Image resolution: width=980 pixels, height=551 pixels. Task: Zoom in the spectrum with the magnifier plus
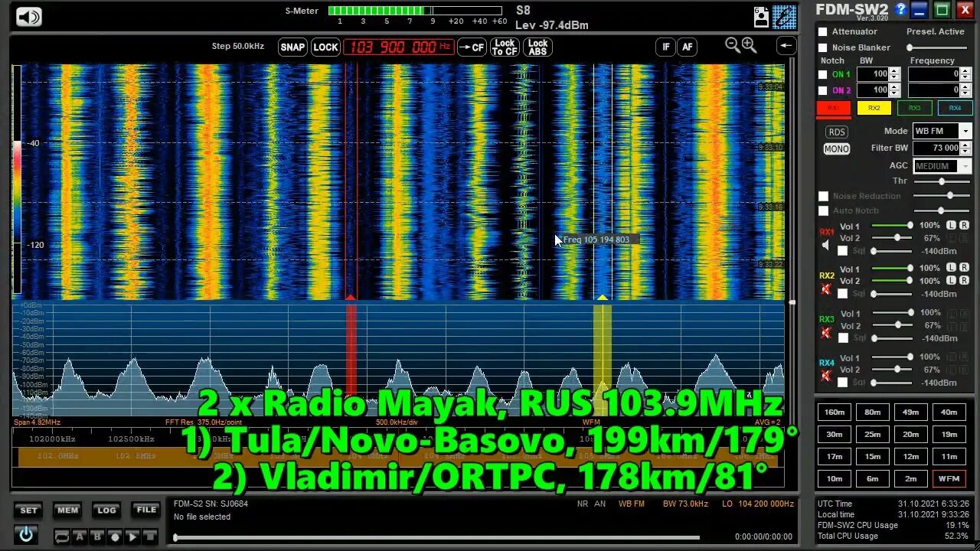point(749,46)
